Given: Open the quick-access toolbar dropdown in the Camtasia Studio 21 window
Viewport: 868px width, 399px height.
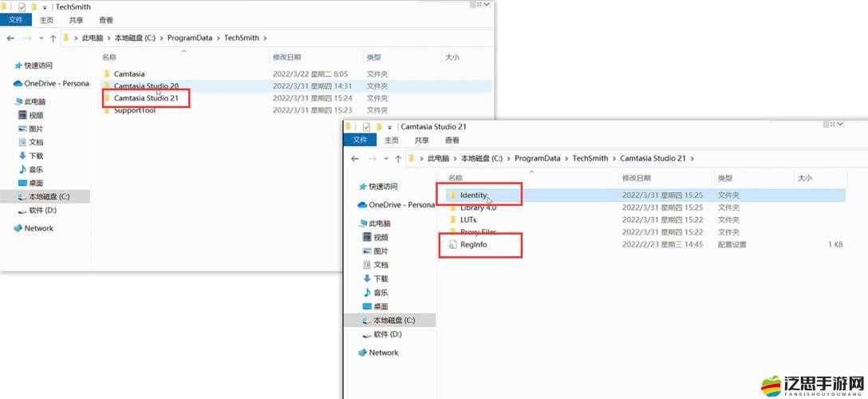Looking at the screenshot, I should 389,128.
